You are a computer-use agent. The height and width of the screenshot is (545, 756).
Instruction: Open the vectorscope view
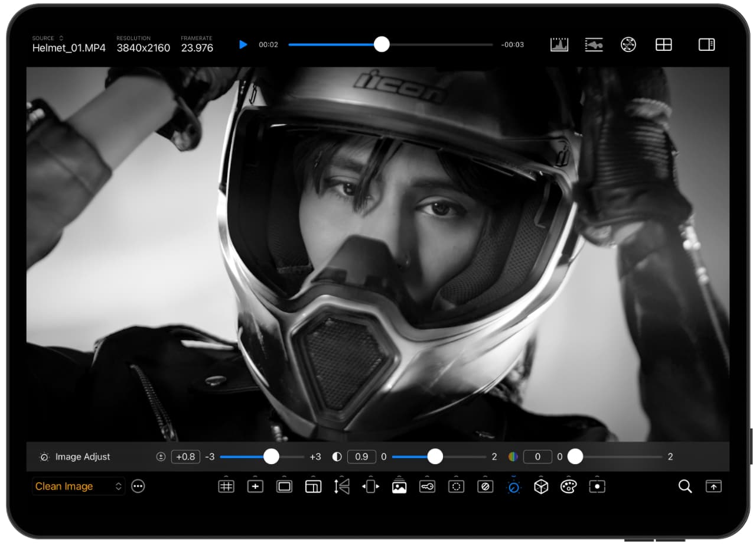(x=628, y=44)
